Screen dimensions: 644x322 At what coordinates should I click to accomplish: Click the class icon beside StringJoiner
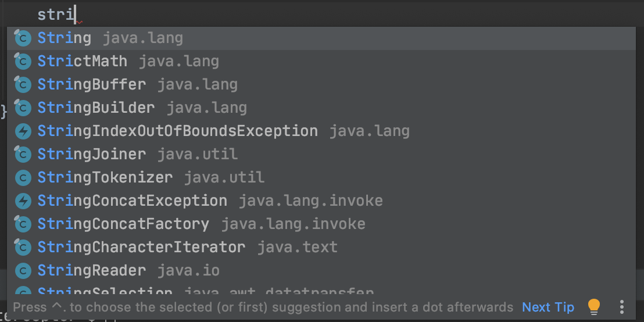(23, 155)
